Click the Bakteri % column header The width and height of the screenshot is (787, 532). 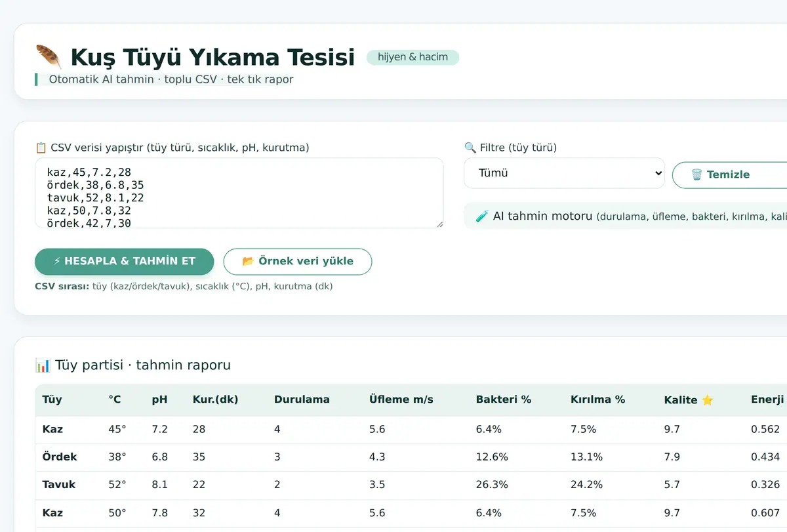point(504,399)
